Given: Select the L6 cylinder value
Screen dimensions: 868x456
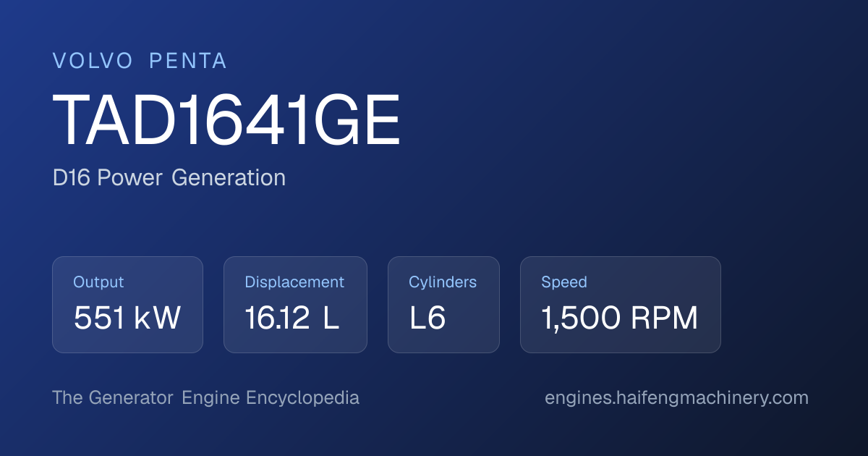Looking at the screenshot, I should 427,318.
